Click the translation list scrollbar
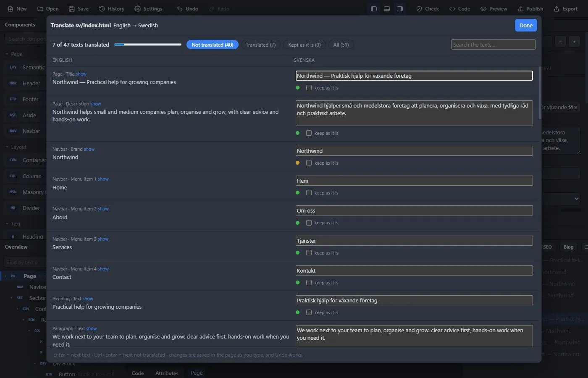Screen dimensions: 588x378 [539, 92]
